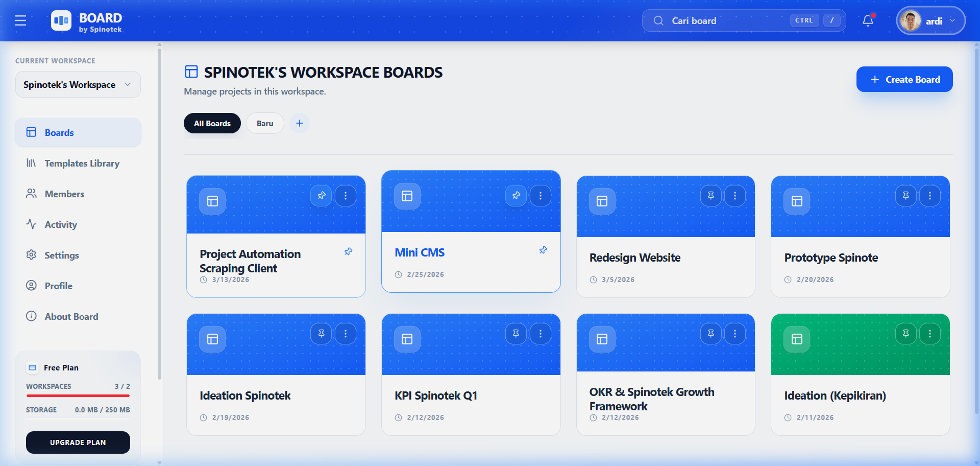Click the Upgrade Plan button
The height and width of the screenshot is (466, 980).
point(78,442)
